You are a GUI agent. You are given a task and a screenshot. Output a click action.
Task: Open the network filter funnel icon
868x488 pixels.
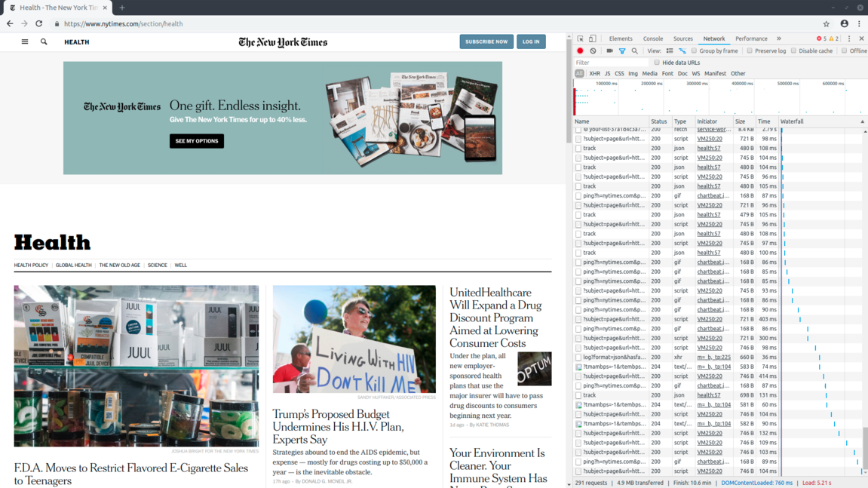[x=622, y=50]
